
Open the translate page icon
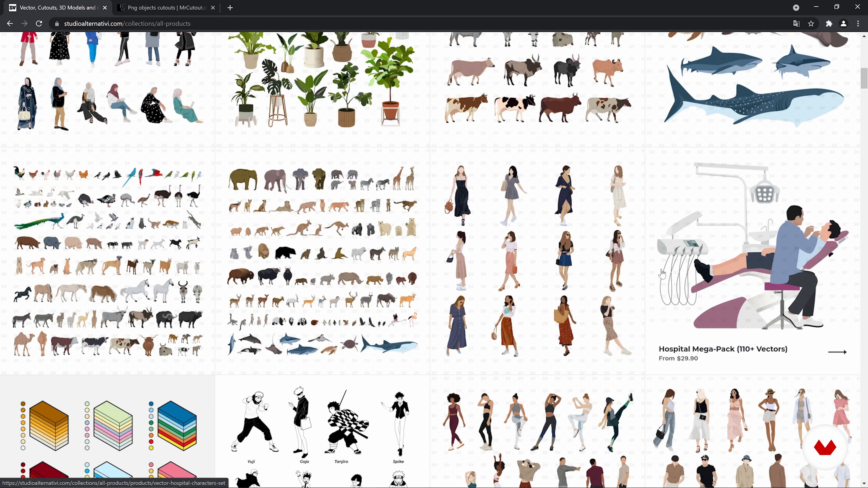click(x=796, y=23)
